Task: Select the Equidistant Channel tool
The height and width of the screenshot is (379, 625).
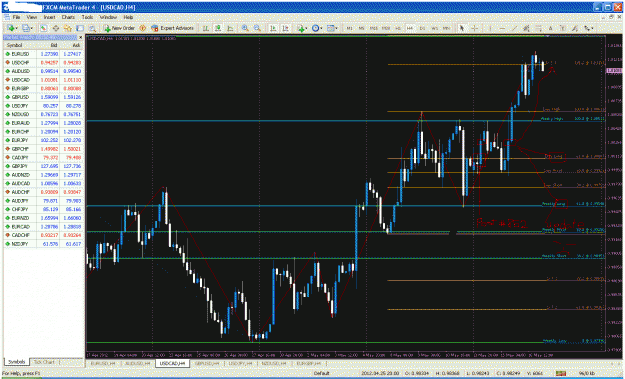Action: coord(526,28)
